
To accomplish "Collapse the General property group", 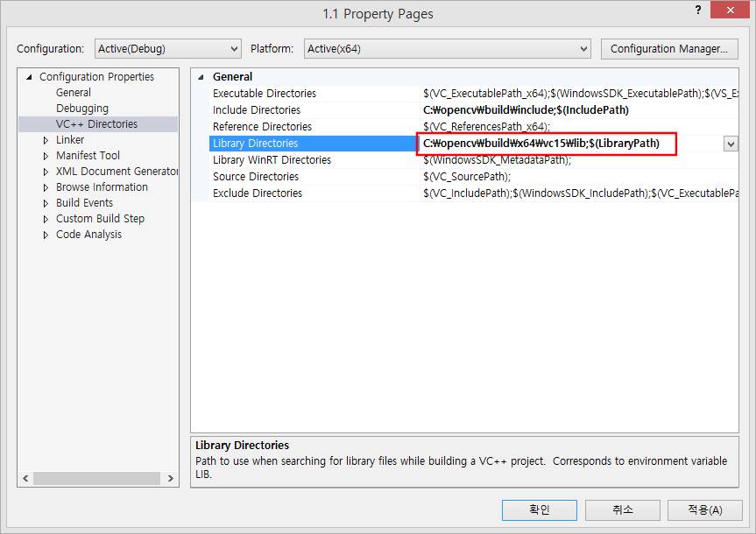I will tap(202, 77).
